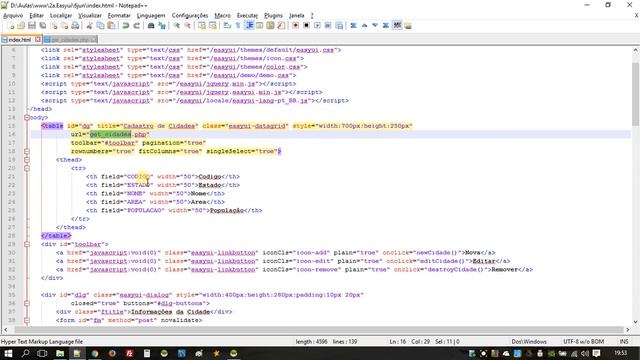The image size is (640, 360).
Task: Click the Open file folder icon
Action: click(21, 26)
